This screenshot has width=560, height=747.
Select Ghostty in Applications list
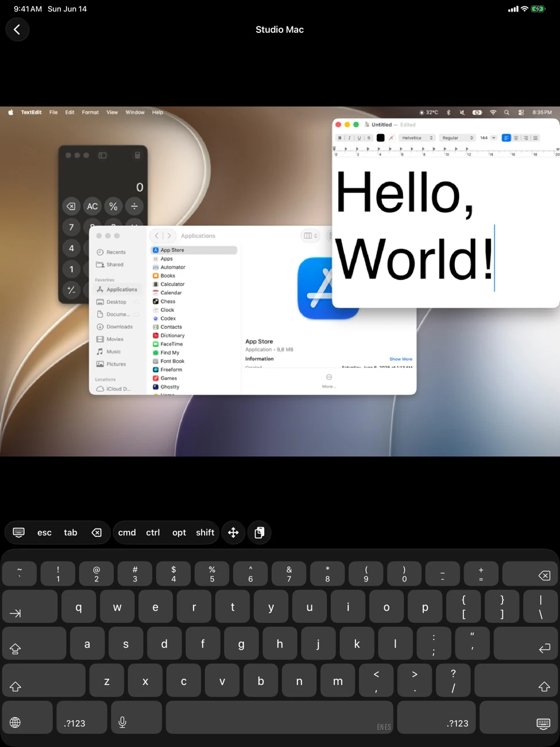pos(194,387)
